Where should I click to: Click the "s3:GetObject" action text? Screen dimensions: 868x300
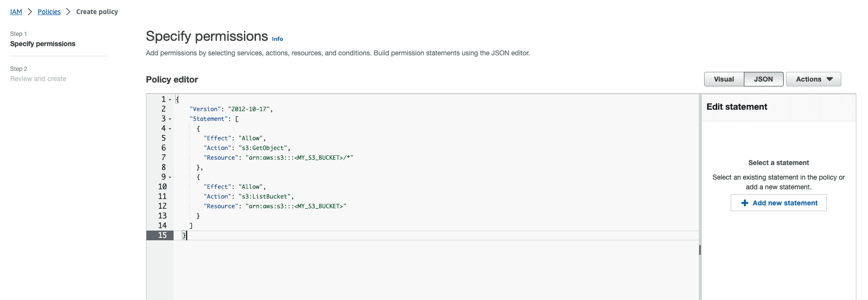[264, 148]
